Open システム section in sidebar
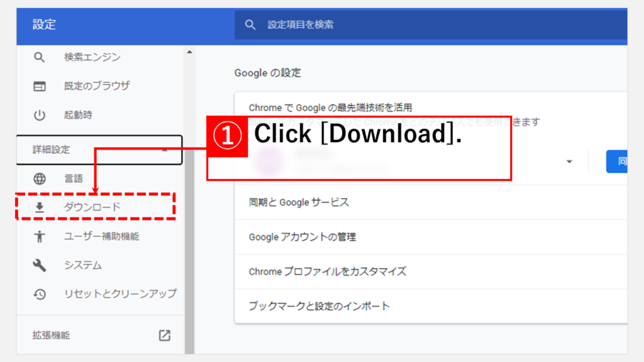The width and height of the screenshot is (644, 362). (x=82, y=265)
